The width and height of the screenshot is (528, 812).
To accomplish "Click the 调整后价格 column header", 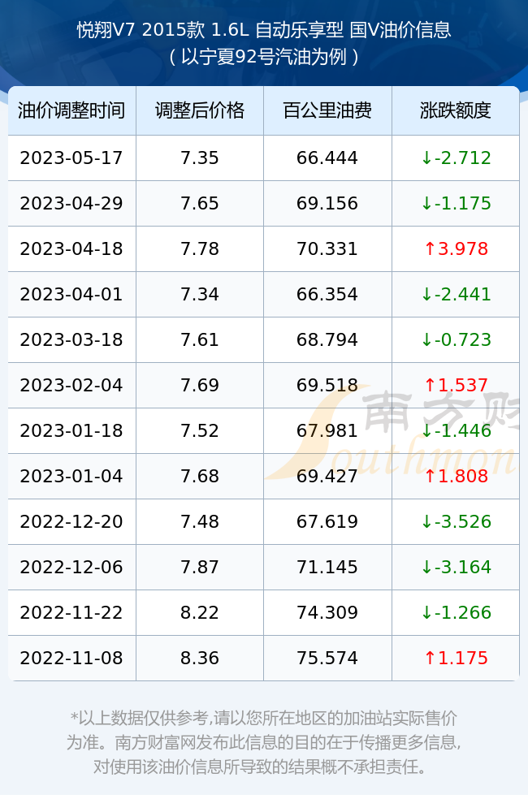I will point(200,110).
